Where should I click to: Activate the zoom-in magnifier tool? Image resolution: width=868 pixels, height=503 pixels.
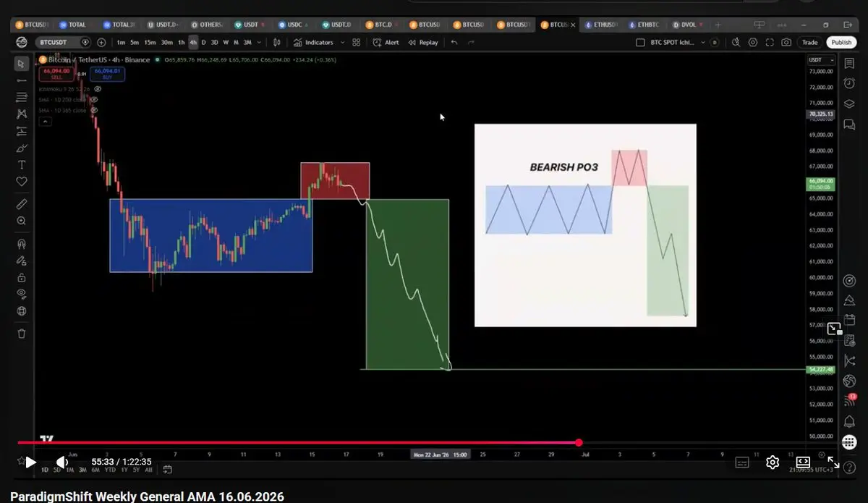(x=21, y=221)
